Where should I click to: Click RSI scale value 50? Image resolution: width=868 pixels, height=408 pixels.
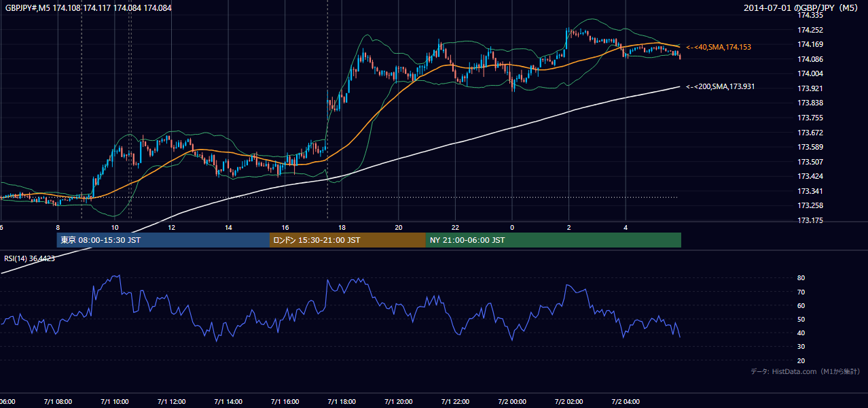tap(801, 319)
